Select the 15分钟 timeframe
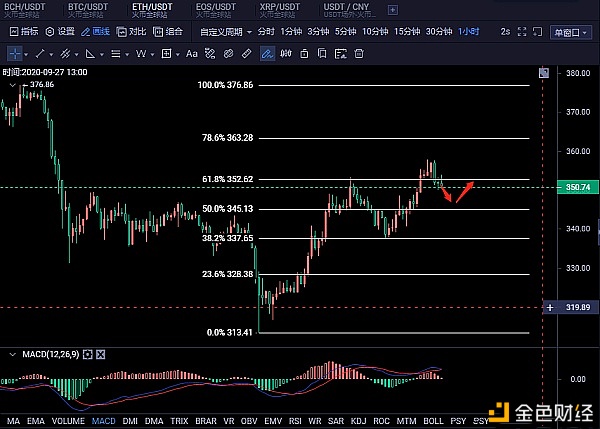This screenshot has width=600, height=429. click(x=407, y=31)
